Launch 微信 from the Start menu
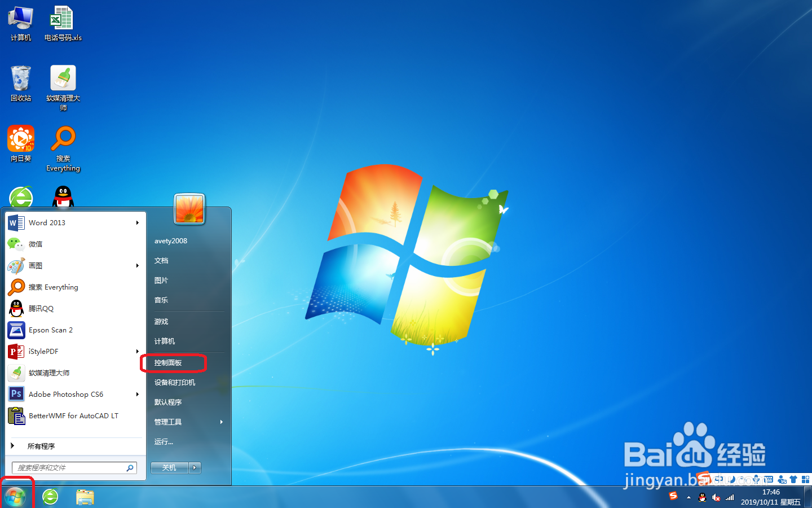This screenshot has height=508, width=812. coord(35,244)
